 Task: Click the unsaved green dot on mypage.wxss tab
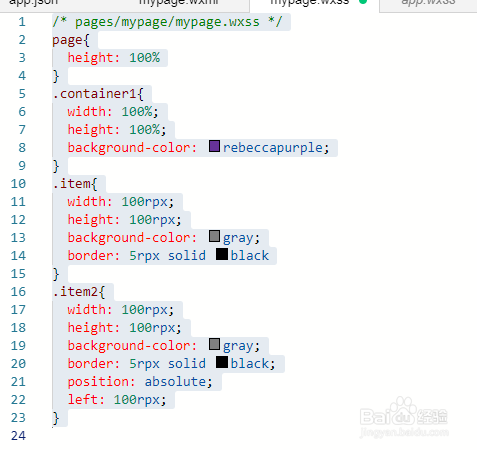[x=363, y=2]
